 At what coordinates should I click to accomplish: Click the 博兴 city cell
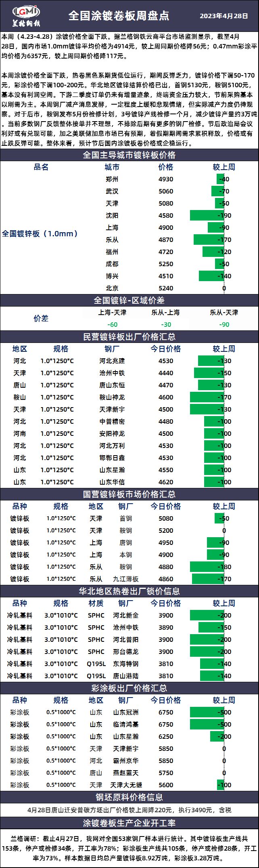click(112, 276)
